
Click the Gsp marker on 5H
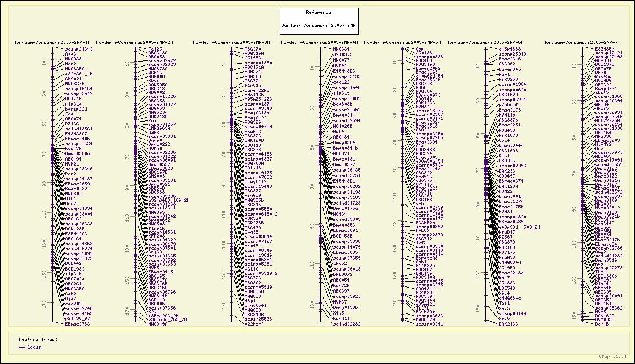point(420,49)
